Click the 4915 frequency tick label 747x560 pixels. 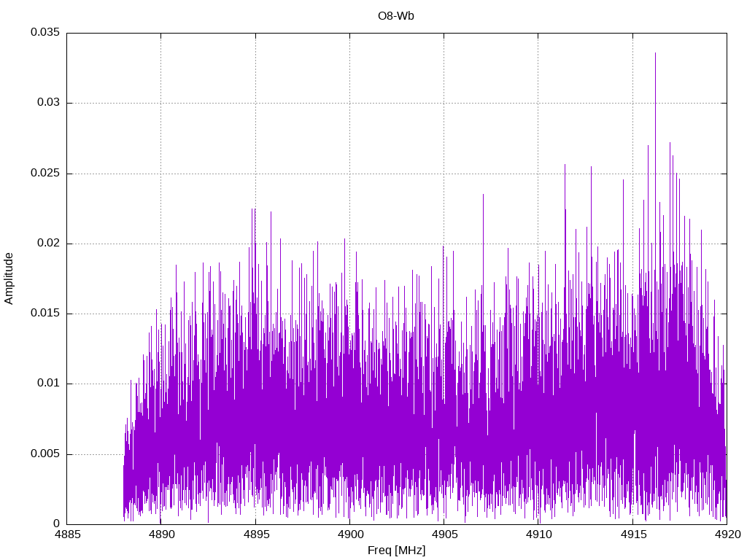632,535
